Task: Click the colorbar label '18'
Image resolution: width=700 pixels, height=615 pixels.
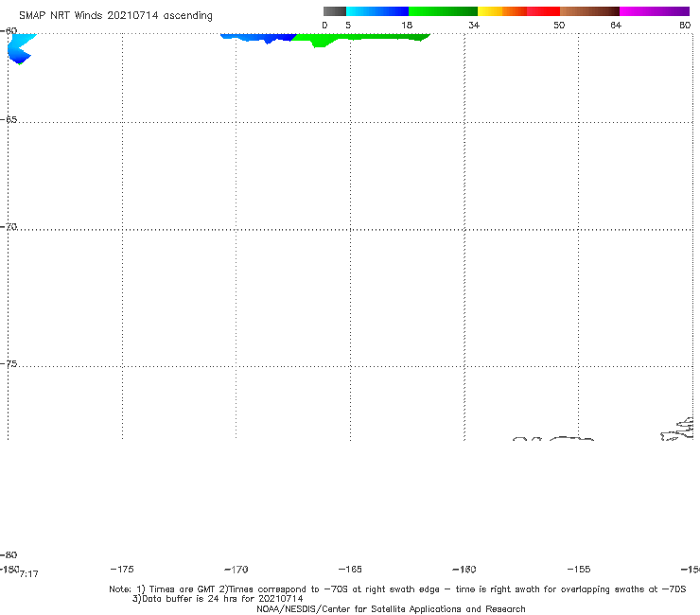Action: click(407, 25)
